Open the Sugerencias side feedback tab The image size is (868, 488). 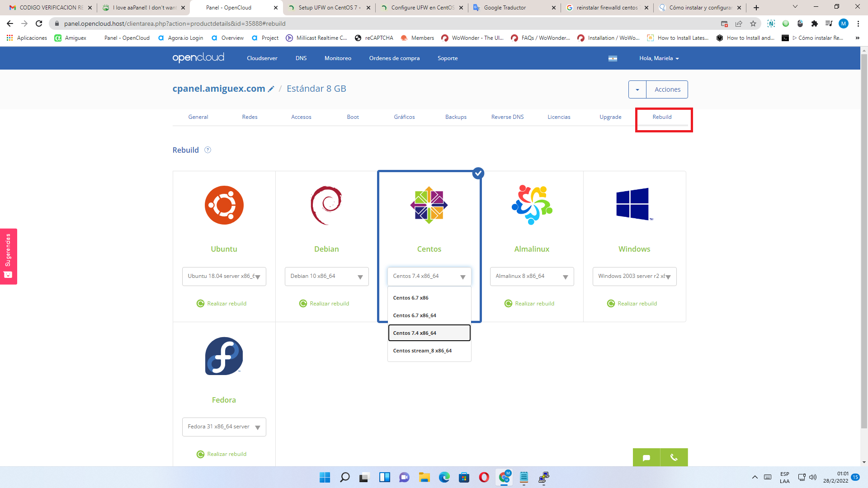click(x=8, y=256)
